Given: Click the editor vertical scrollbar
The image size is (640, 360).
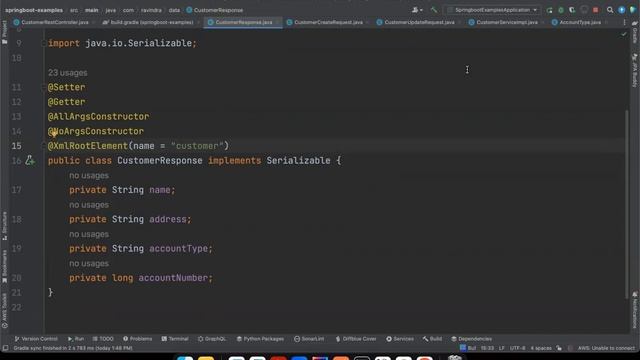Looking at the screenshot, I should [x=627, y=204].
